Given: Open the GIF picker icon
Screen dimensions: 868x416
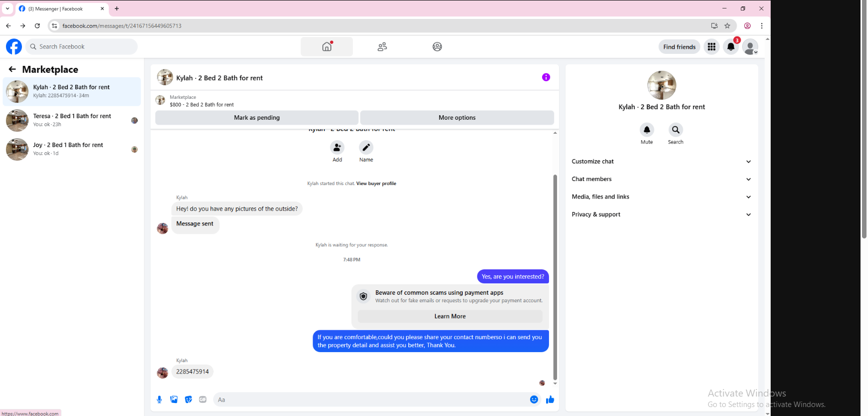Looking at the screenshot, I should coord(203,400).
